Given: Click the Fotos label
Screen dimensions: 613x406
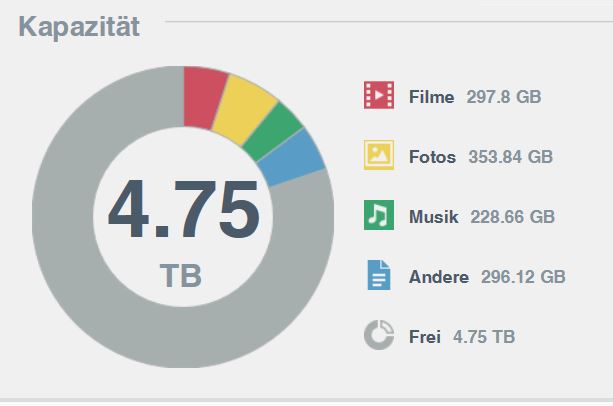Looking at the screenshot, I should 432,157.
